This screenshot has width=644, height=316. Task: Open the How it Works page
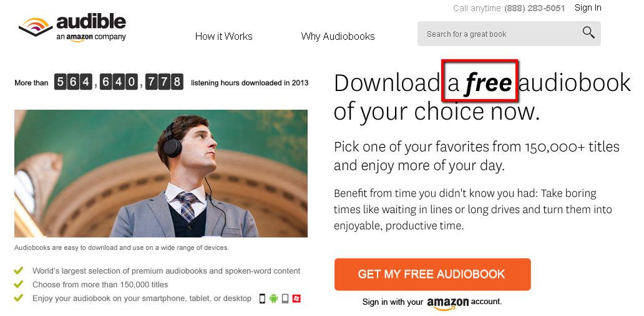tap(224, 37)
